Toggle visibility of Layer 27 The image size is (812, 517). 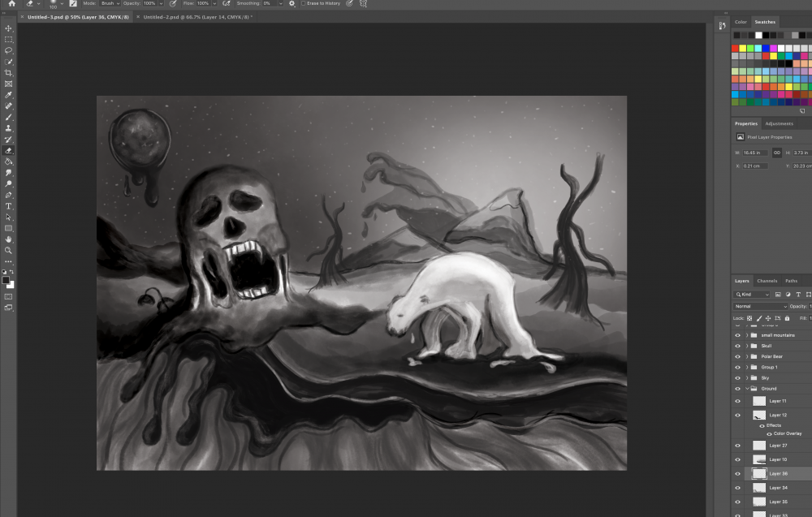click(737, 446)
